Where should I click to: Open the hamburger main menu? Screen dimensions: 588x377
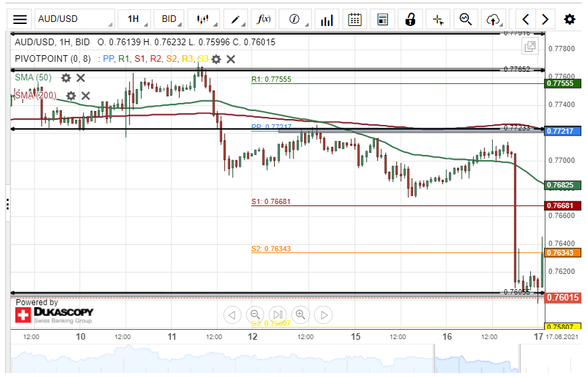(x=20, y=19)
